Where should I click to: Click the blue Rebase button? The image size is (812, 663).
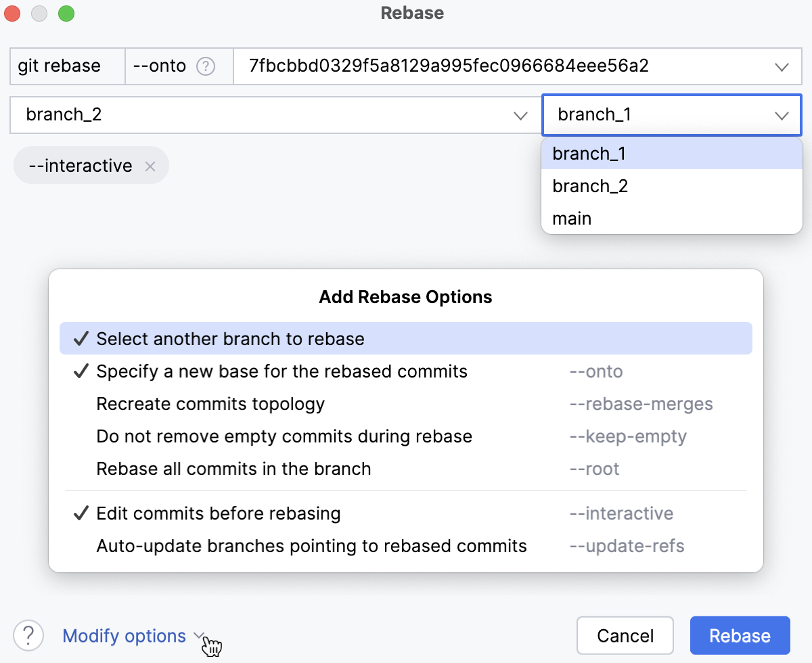click(740, 636)
